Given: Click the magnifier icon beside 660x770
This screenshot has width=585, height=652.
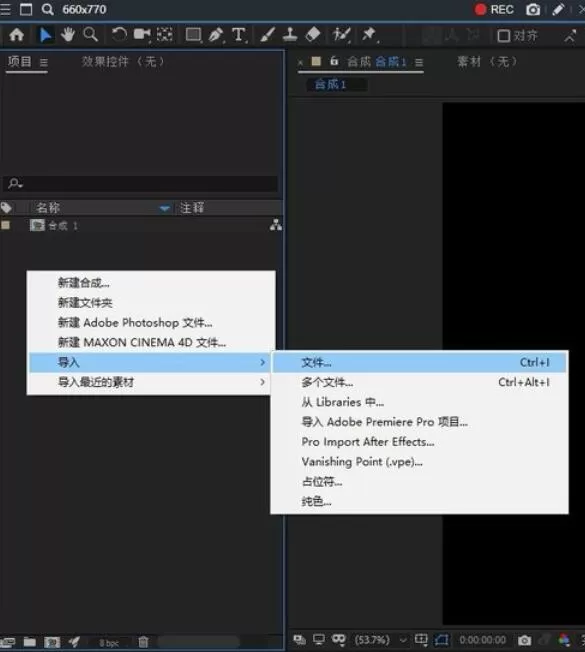Looking at the screenshot, I should click(x=47, y=9).
